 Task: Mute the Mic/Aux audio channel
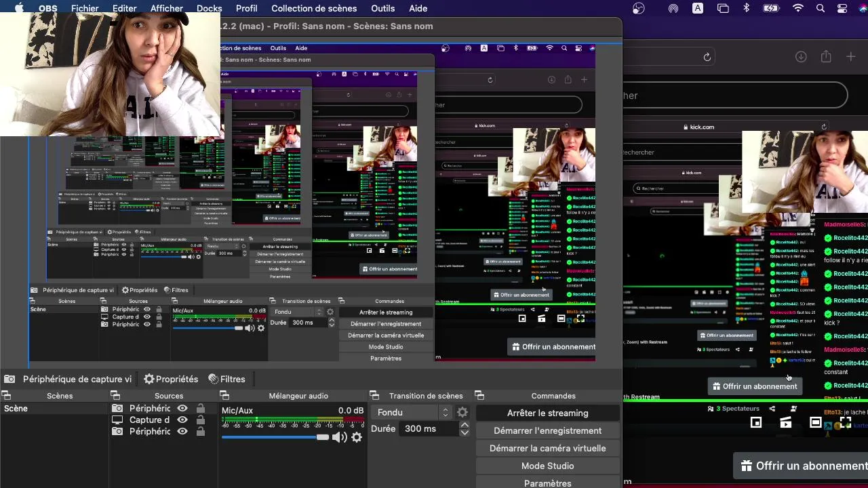pos(339,437)
